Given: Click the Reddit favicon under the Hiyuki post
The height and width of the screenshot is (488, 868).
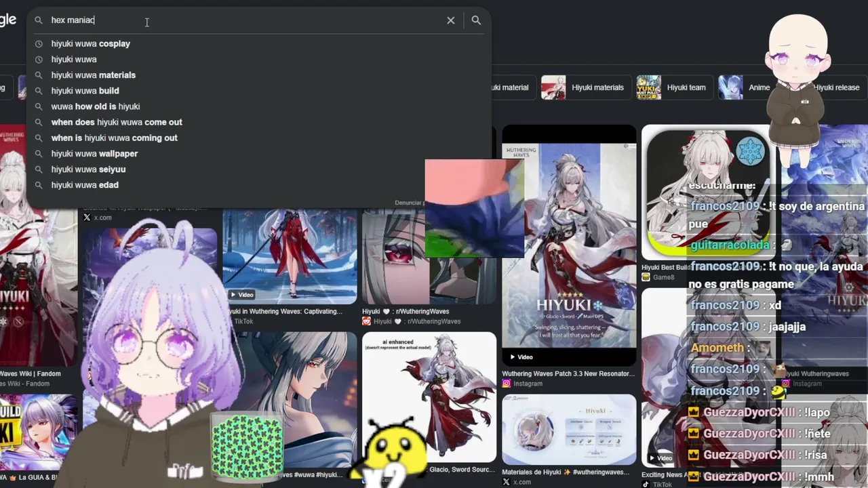Looking at the screenshot, I should coord(366,321).
